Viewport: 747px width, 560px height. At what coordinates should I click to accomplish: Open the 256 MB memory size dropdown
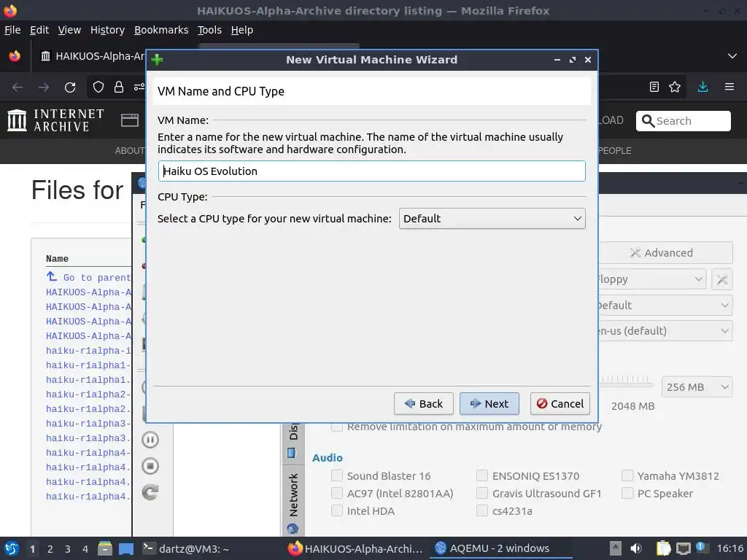click(697, 387)
